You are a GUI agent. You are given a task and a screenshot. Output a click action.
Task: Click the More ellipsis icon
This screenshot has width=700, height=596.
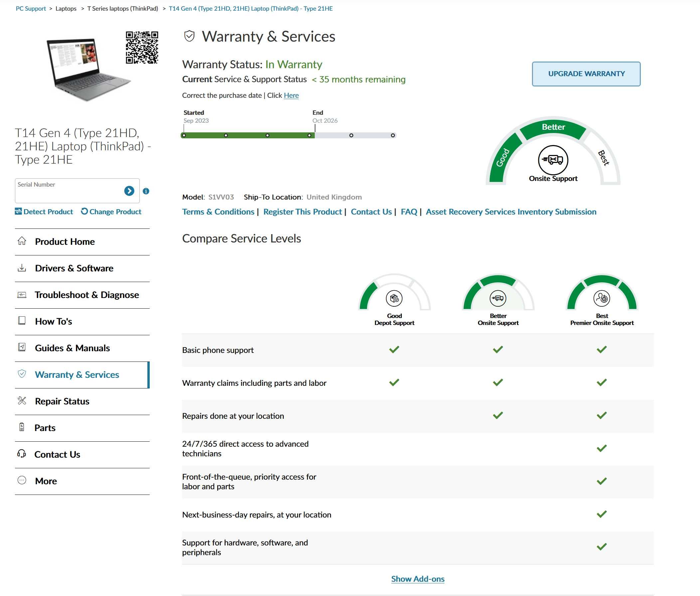[22, 480]
